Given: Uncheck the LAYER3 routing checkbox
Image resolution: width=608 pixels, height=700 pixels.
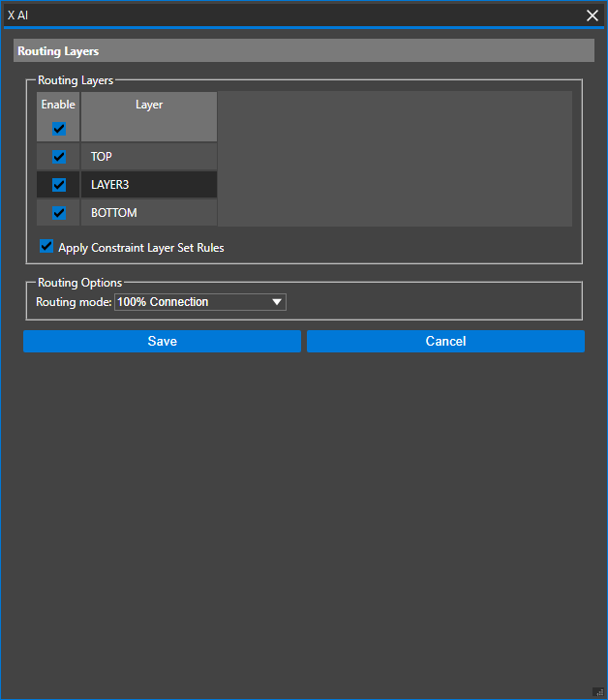Looking at the screenshot, I should pos(58,185).
